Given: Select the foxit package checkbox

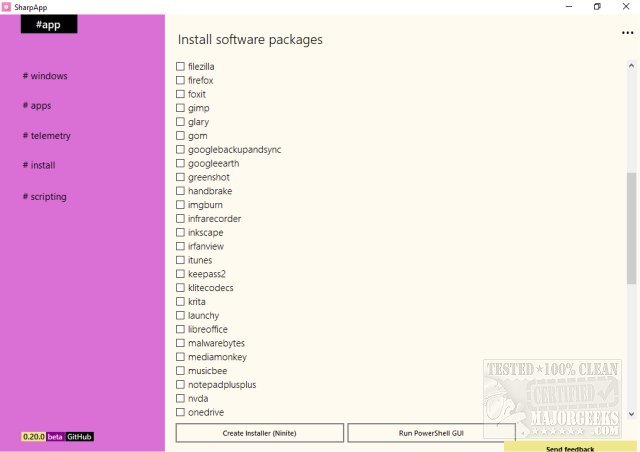Looking at the screenshot, I should [180, 94].
